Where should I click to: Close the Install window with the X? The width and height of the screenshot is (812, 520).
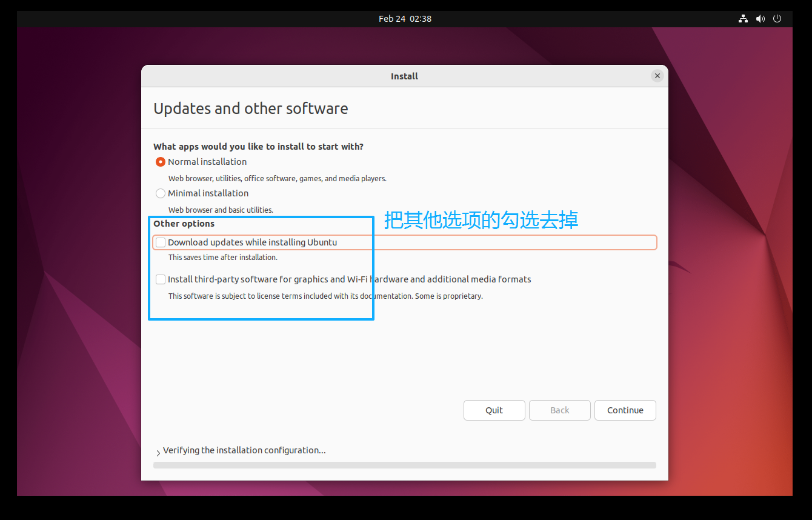click(x=657, y=76)
